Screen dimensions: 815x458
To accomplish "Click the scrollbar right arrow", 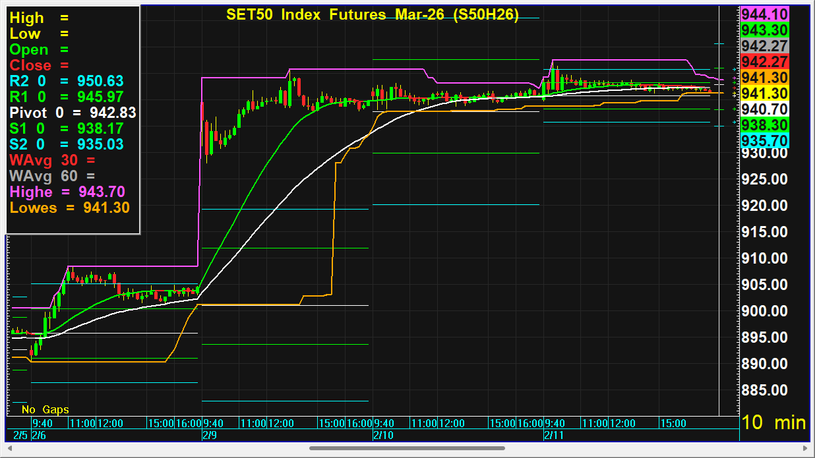I will [808, 448].
